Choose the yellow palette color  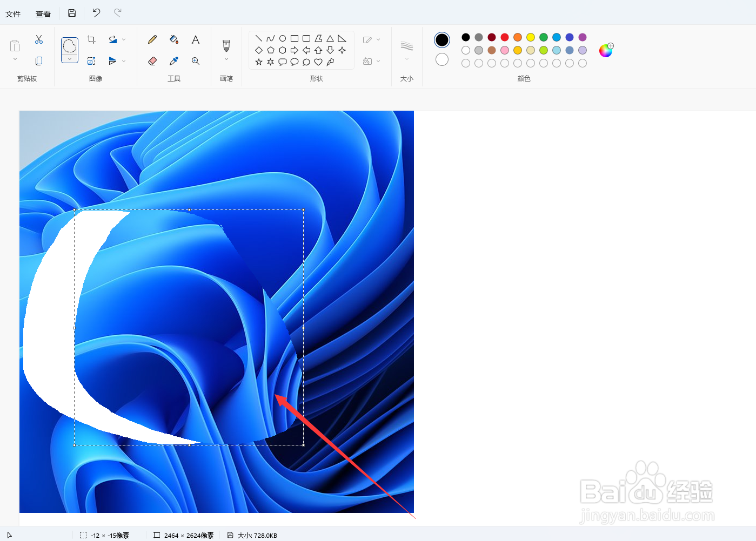[531, 37]
